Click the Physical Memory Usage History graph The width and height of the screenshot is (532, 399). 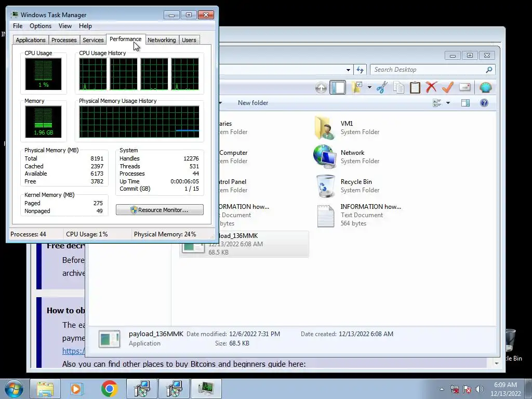coord(139,122)
